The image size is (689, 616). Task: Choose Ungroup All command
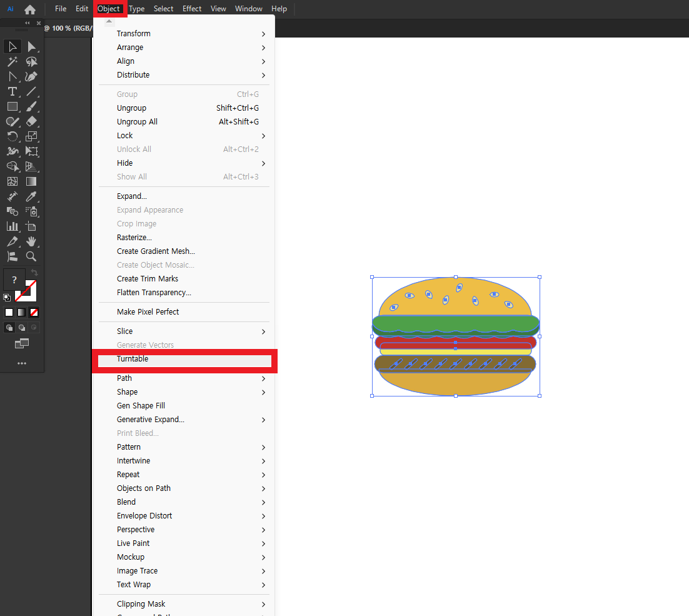tap(184, 122)
